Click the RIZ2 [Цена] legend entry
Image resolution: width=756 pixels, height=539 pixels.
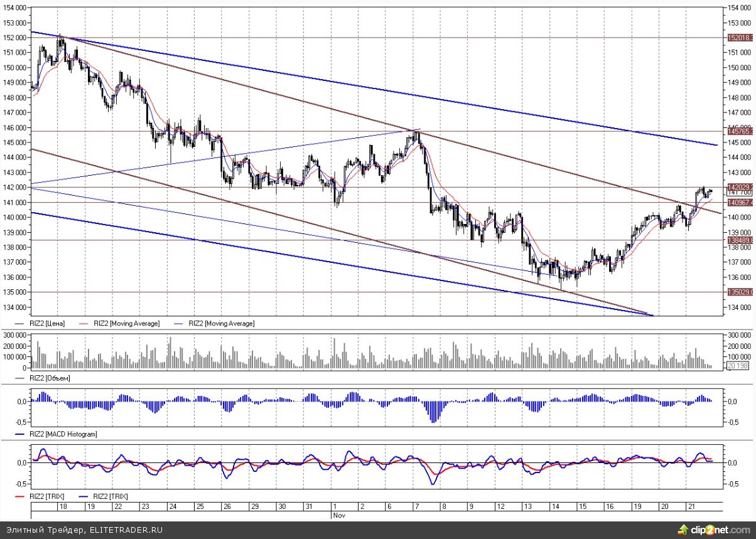(x=47, y=324)
